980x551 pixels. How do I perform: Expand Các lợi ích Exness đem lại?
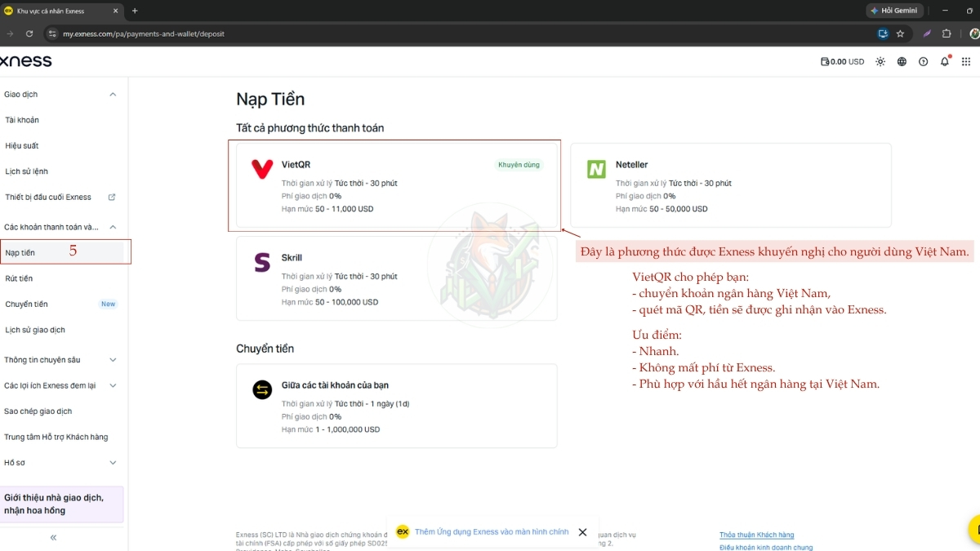point(113,385)
